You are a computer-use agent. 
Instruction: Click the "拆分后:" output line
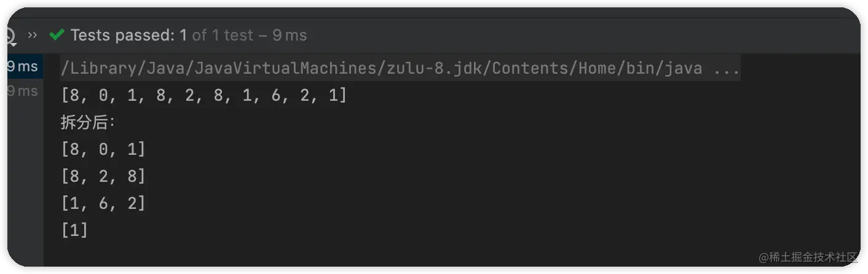(89, 122)
